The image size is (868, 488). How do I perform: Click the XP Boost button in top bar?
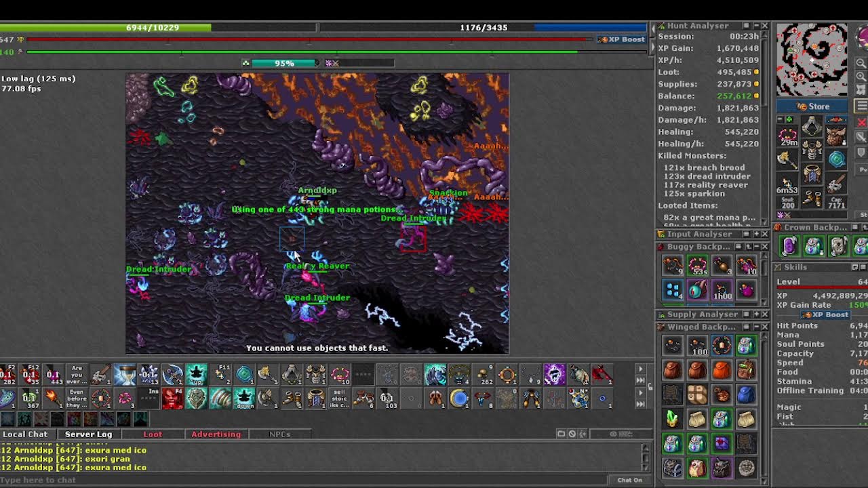(623, 39)
